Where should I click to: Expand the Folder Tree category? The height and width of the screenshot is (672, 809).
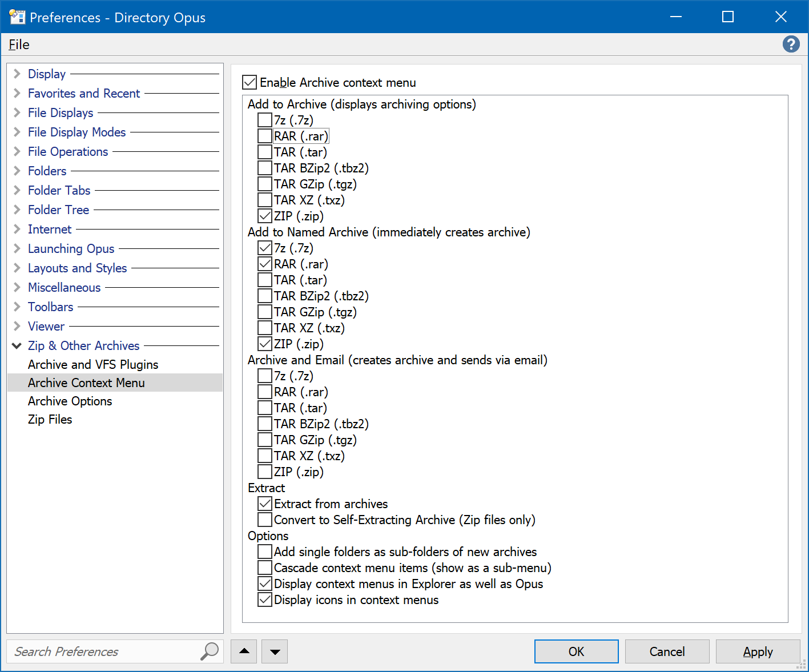[x=17, y=210]
